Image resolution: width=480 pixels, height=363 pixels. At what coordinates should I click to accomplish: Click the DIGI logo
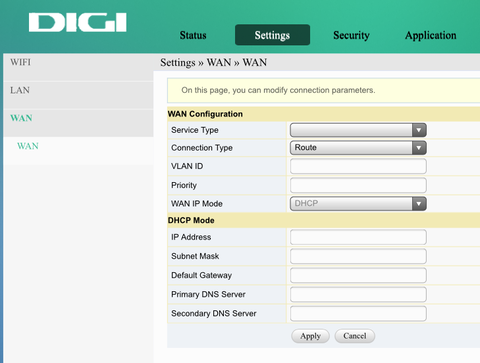[78, 22]
